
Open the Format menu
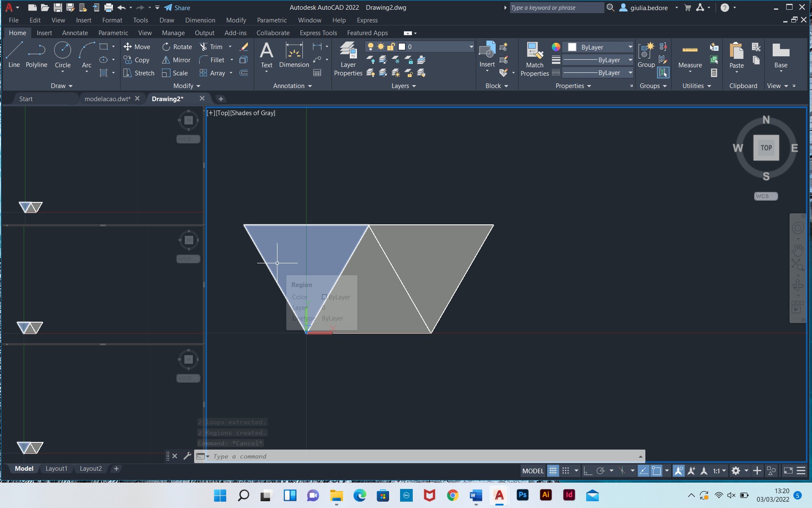tap(112, 20)
